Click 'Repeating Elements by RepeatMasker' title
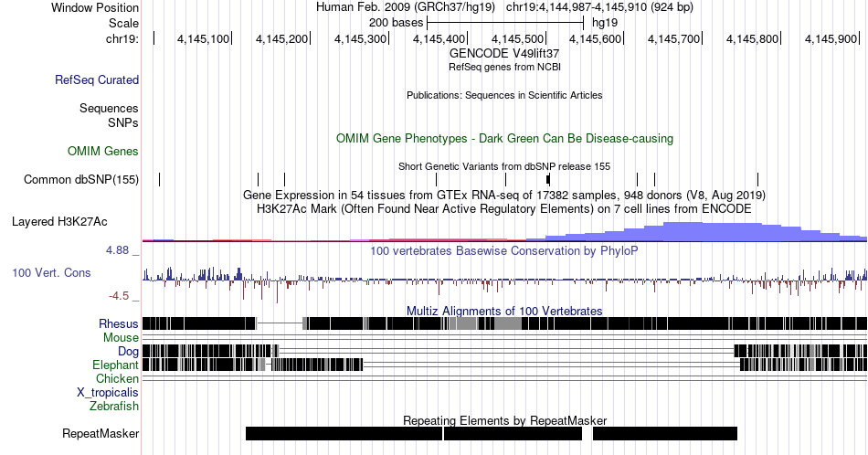The image size is (868, 455). [x=504, y=420]
